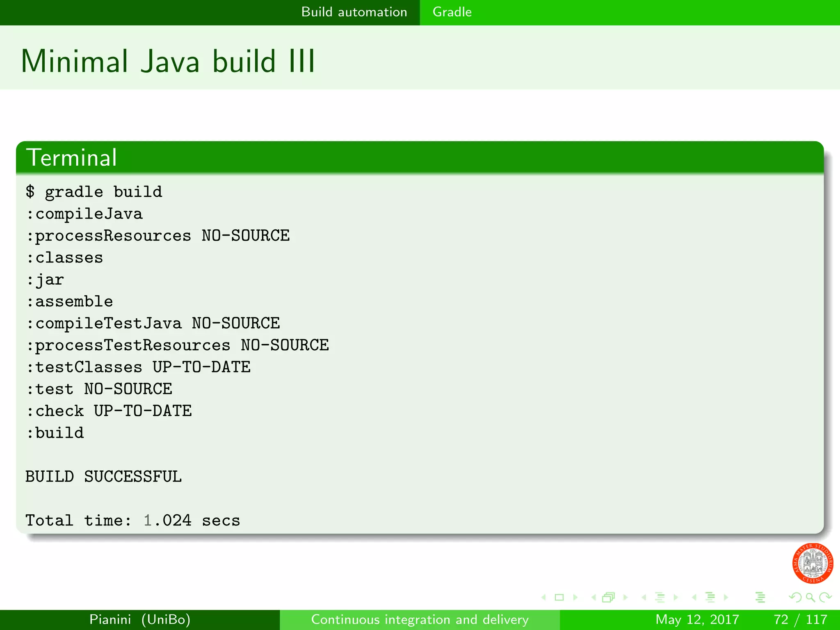This screenshot has width=840, height=630.
Task: Click the presentation outline icon
Action: click(760, 598)
